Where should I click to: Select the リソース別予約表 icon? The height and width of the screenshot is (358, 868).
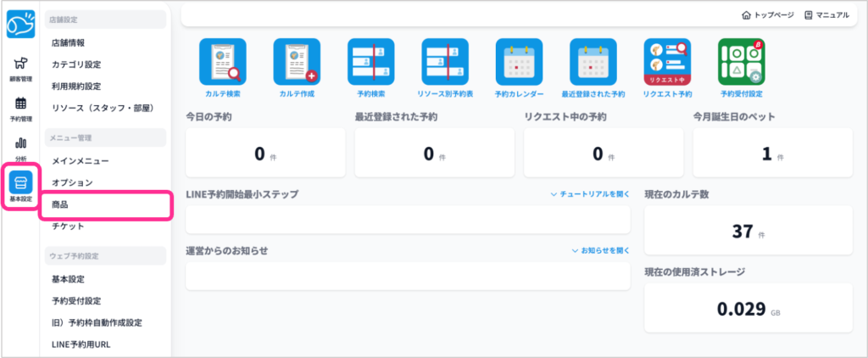[445, 62]
